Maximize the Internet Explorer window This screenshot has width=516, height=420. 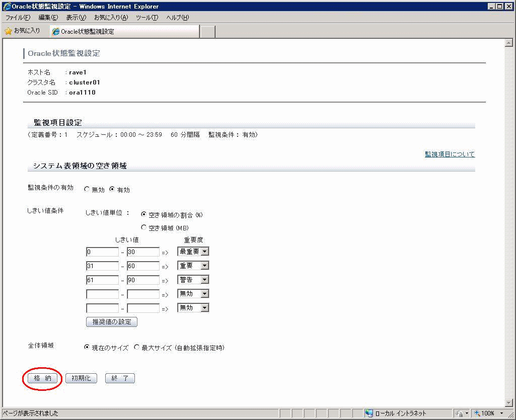(x=499, y=6)
